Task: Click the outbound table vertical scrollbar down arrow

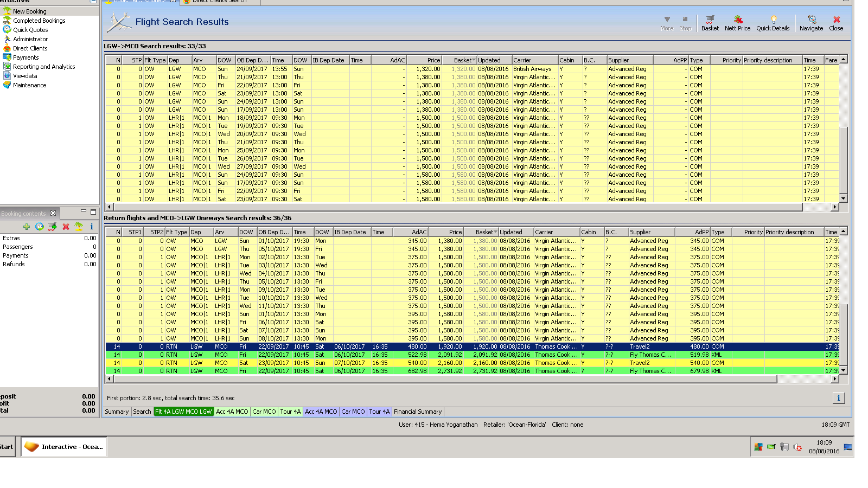Action: click(x=843, y=199)
